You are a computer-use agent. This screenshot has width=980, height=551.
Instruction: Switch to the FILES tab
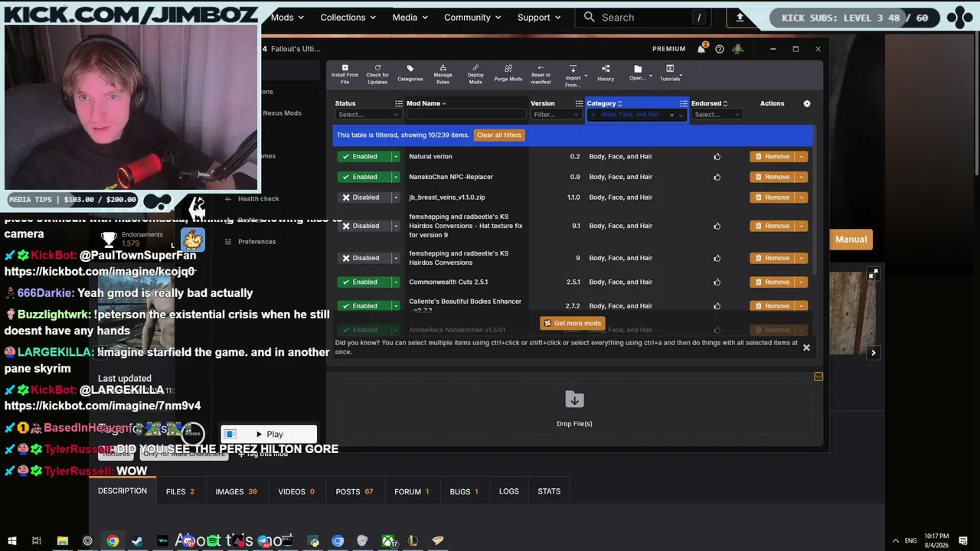(180, 491)
